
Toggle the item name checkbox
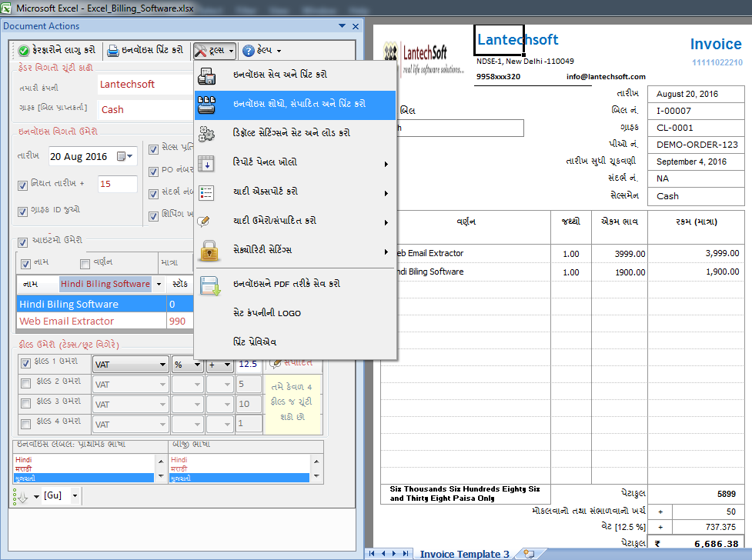(26, 264)
